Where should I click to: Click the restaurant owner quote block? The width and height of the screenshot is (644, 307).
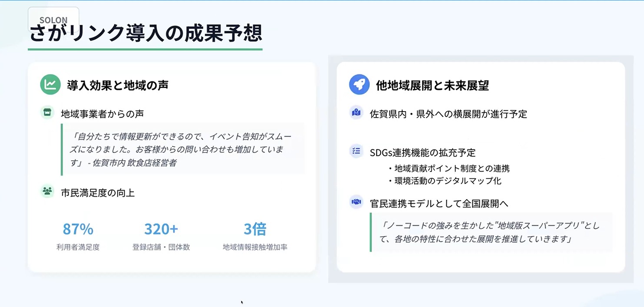183,150
